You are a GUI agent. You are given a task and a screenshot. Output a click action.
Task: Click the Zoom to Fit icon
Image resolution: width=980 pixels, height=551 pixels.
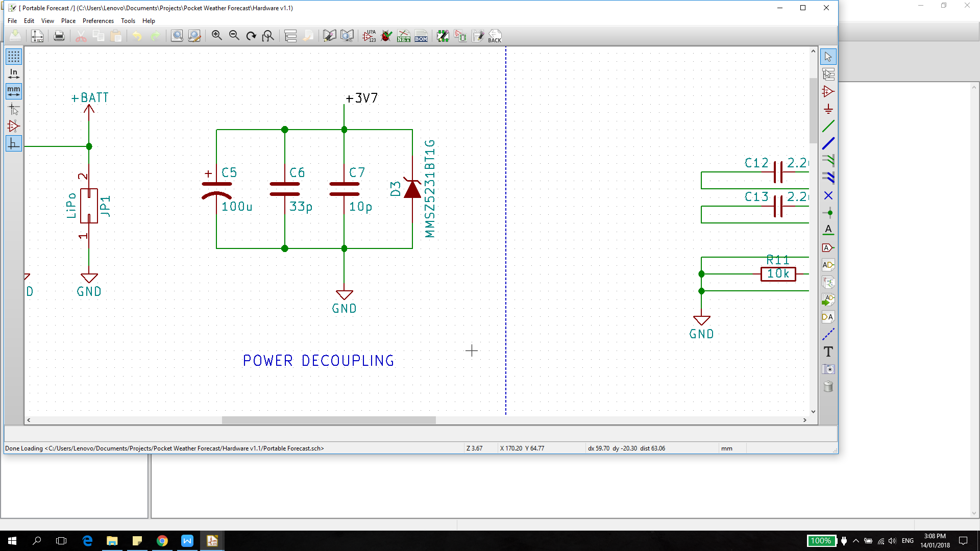tap(268, 36)
